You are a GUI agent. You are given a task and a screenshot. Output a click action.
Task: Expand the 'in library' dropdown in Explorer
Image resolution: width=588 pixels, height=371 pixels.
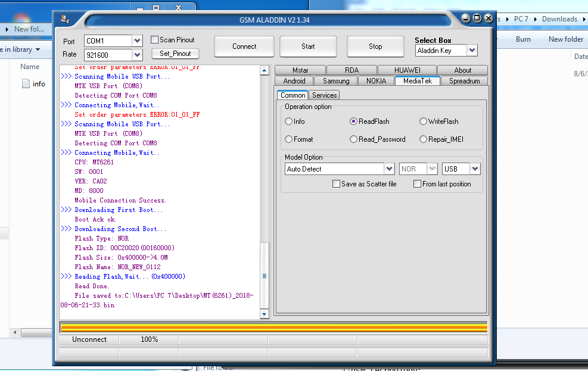click(x=38, y=49)
